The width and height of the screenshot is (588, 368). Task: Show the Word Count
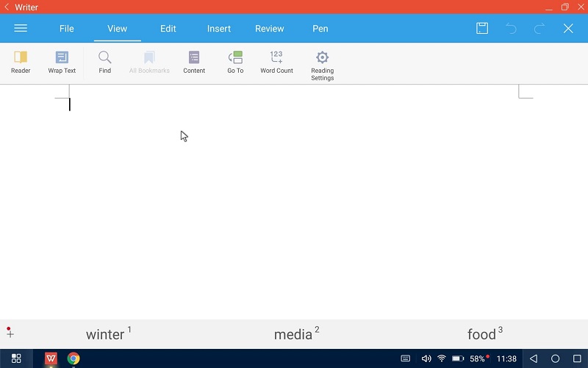pos(277,63)
